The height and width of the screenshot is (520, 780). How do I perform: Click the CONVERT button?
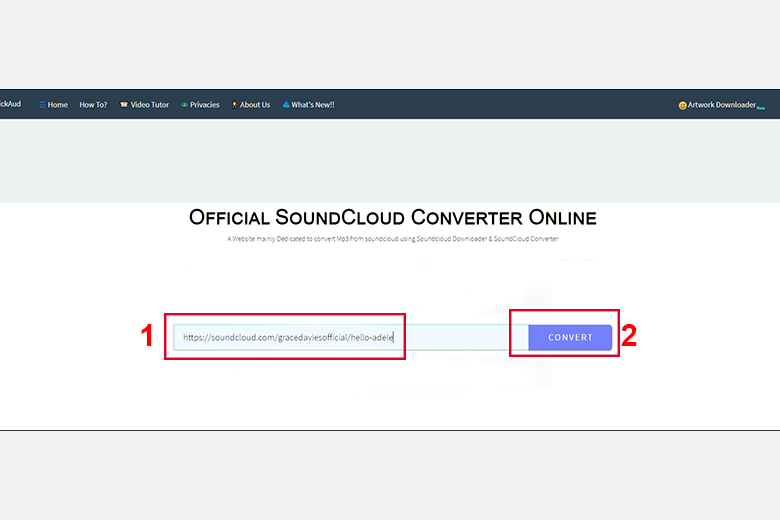point(570,337)
